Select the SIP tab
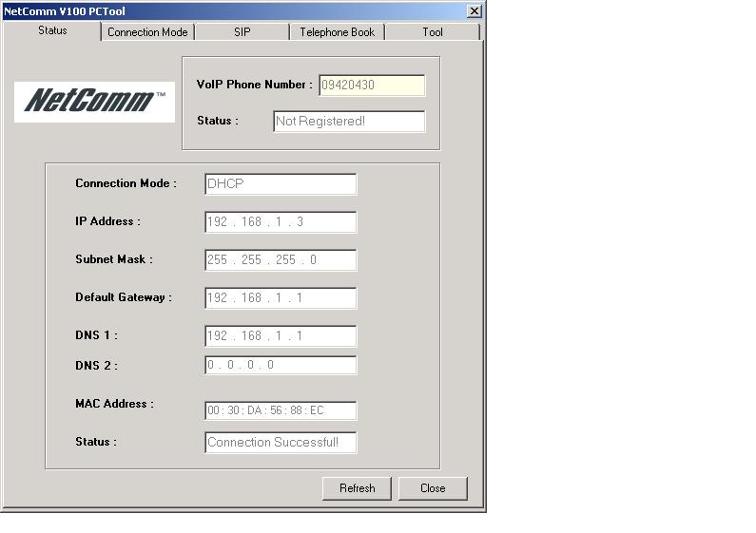 coord(242,31)
